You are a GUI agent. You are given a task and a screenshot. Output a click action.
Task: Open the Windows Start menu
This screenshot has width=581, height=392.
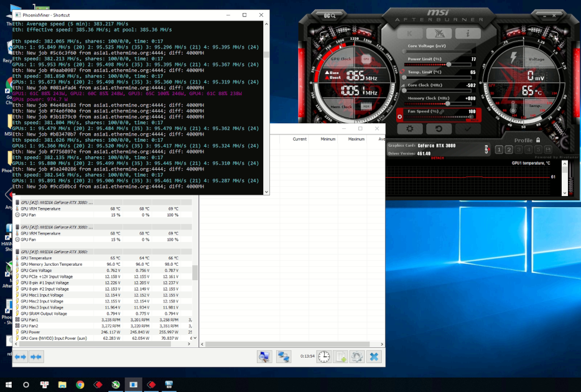click(9, 385)
